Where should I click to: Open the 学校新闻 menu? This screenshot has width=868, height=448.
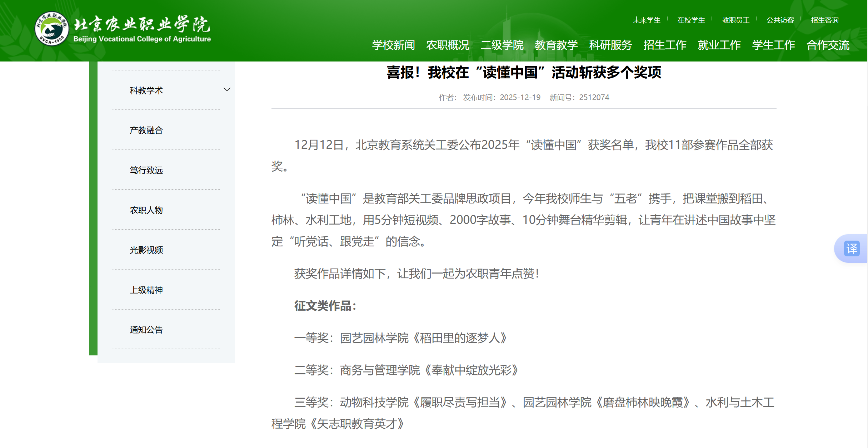393,45
